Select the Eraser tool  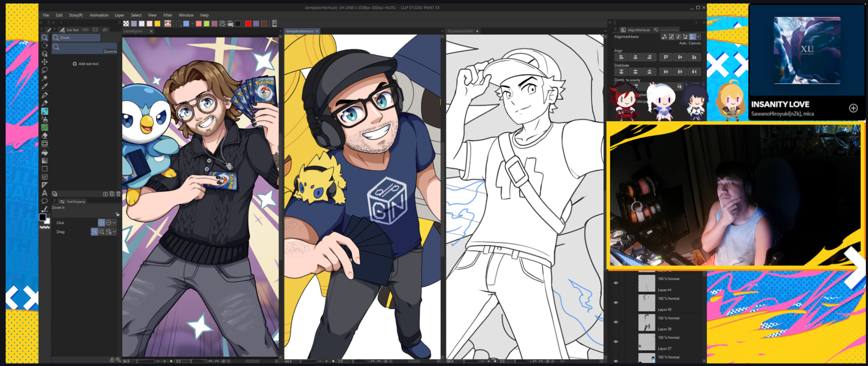[45, 135]
